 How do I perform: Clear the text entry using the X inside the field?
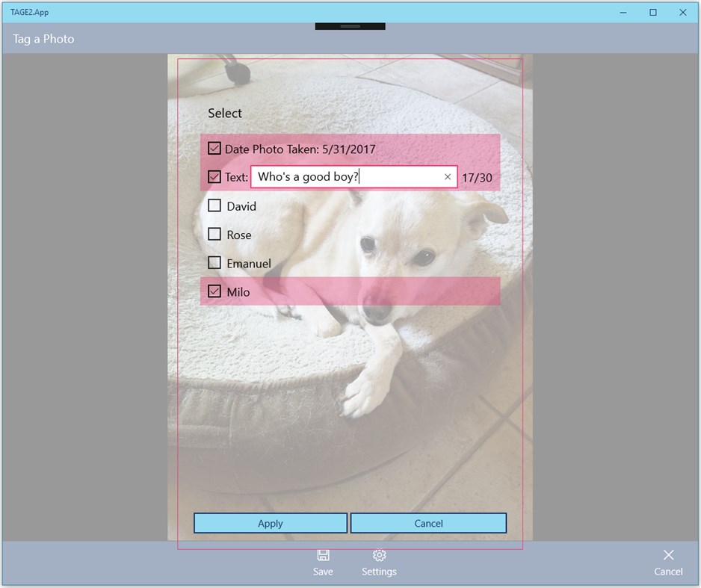[x=447, y=177]
